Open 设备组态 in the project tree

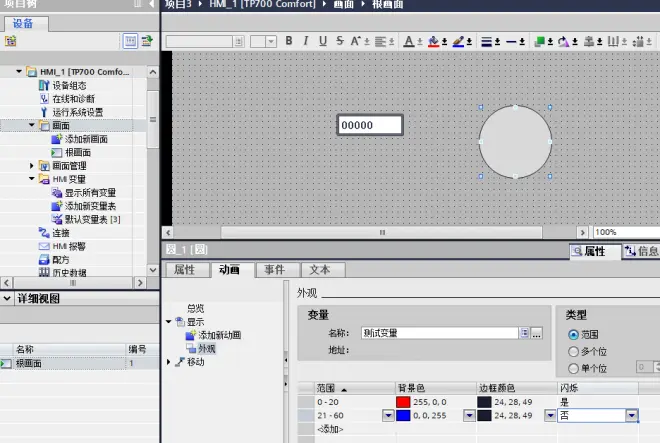click(x=69, y=85)
